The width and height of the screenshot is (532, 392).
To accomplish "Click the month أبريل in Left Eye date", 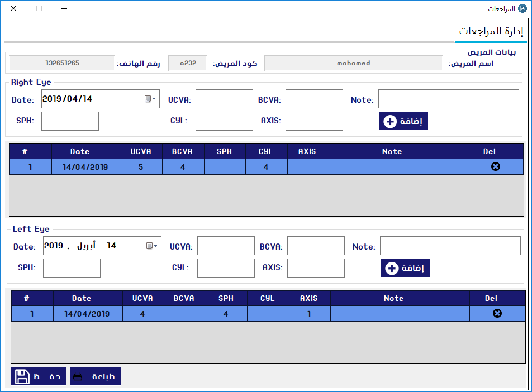I will click(86, 246).
